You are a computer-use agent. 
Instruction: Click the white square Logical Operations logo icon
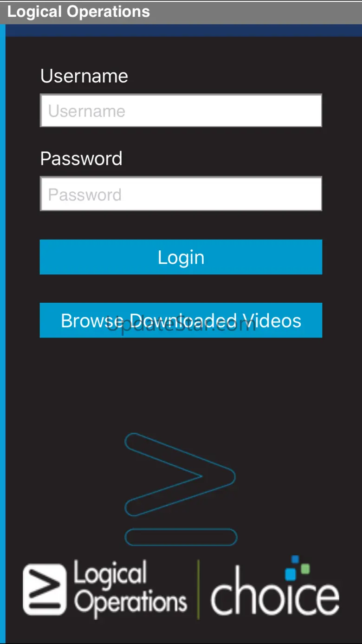coord(45,589)
